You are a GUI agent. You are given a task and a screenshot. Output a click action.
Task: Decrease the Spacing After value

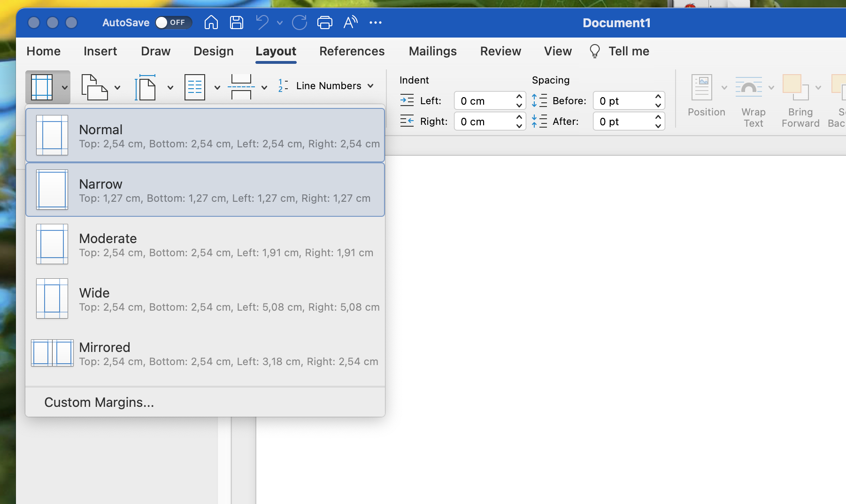(x=658, y=126)
